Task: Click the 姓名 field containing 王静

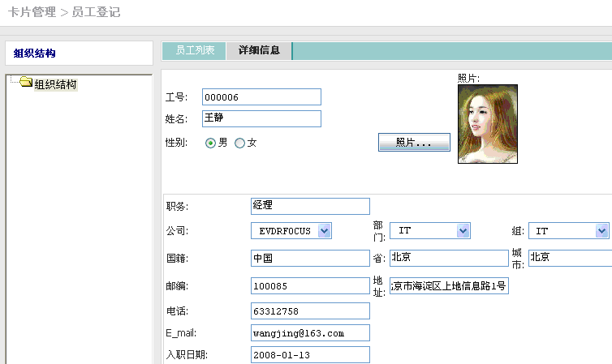Action: pyautogui.click(x=261, y=119)
